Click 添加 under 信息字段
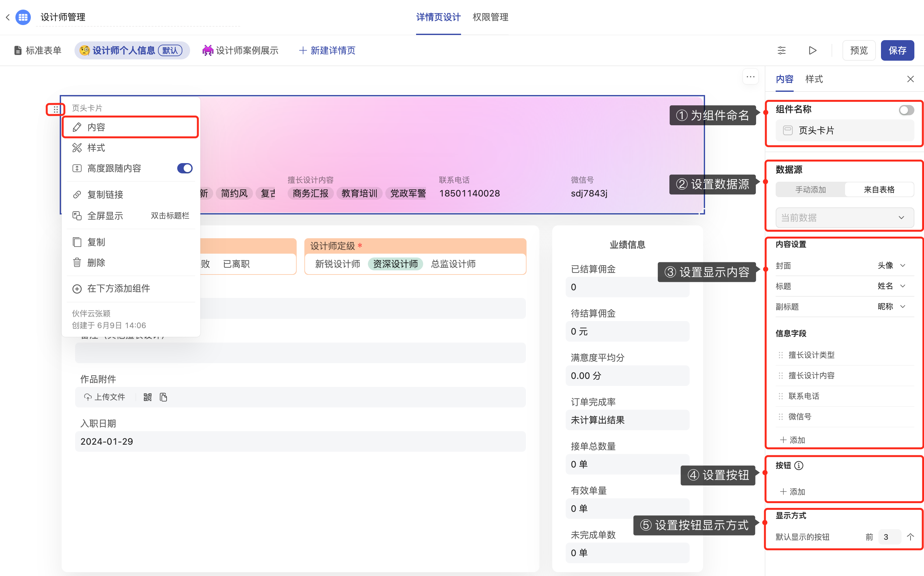This screenshot has height=576, width=924. 792,440
